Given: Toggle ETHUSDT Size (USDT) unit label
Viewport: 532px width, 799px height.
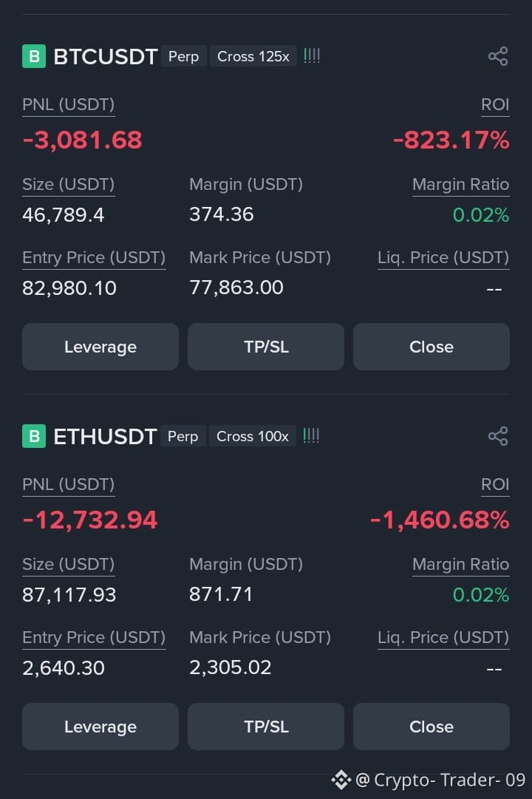Looking at the screenshot, I should [68, 565].
